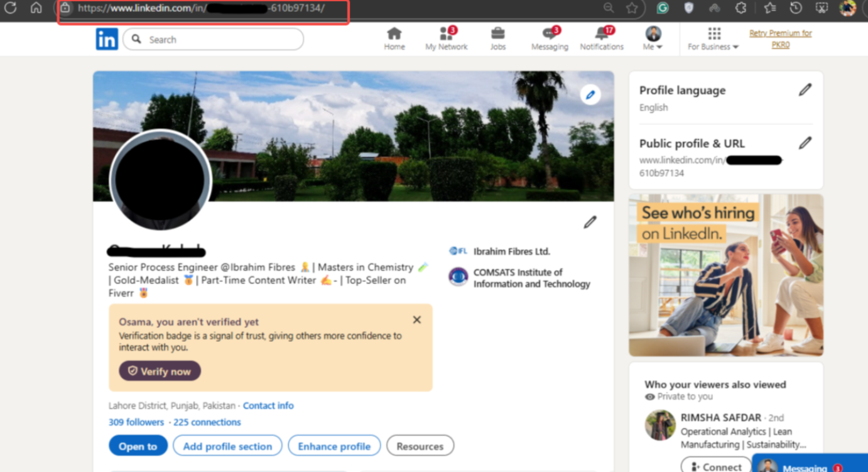Expand the Me dropdown menu
Viewport: 868px width, 472px height.
[x=652, y=39]
